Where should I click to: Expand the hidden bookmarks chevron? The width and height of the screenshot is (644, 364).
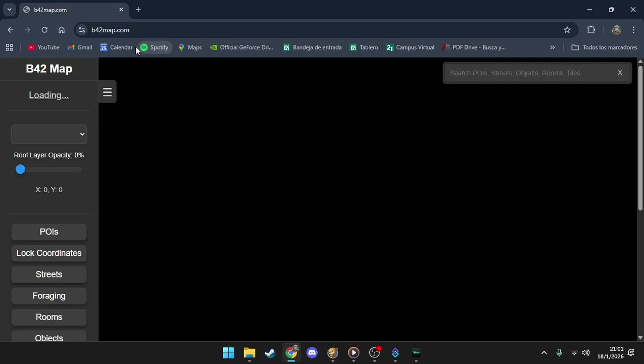[552, 47]
